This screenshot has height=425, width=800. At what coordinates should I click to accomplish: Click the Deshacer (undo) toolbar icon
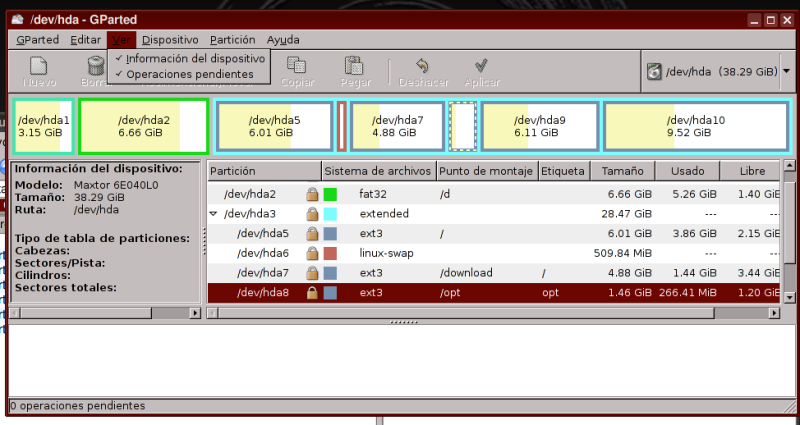422,67
